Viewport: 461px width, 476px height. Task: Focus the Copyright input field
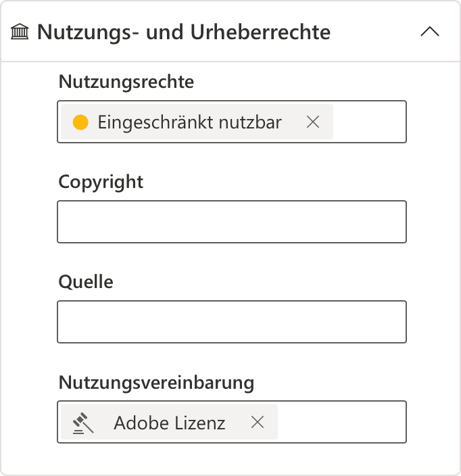231,222
